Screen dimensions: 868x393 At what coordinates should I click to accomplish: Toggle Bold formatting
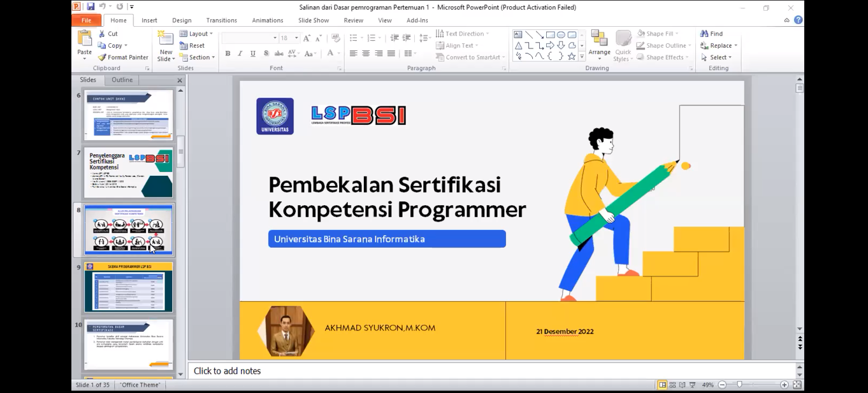coord(228,54)
